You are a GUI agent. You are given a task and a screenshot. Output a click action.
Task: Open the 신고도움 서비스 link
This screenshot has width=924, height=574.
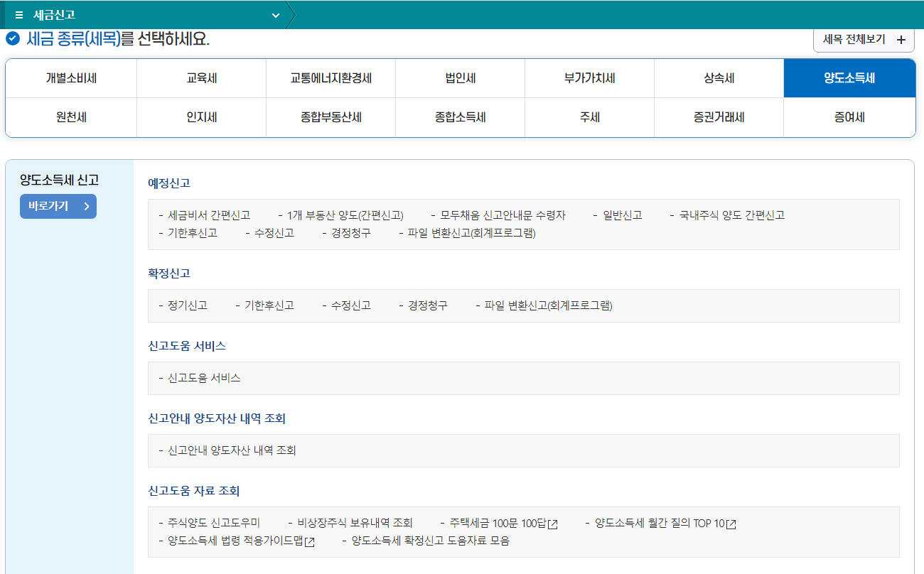click(204, 378)
